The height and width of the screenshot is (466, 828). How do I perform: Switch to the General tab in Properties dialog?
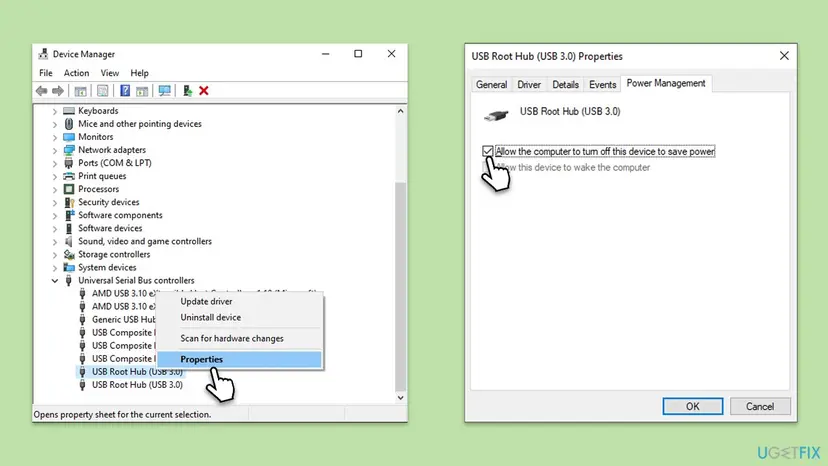[492, 85]
